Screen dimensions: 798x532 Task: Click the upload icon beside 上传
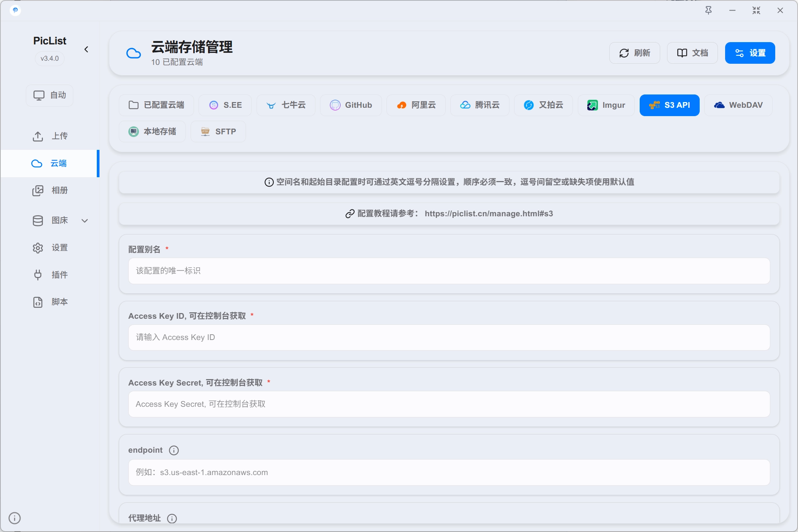click(x=38, y=136)
